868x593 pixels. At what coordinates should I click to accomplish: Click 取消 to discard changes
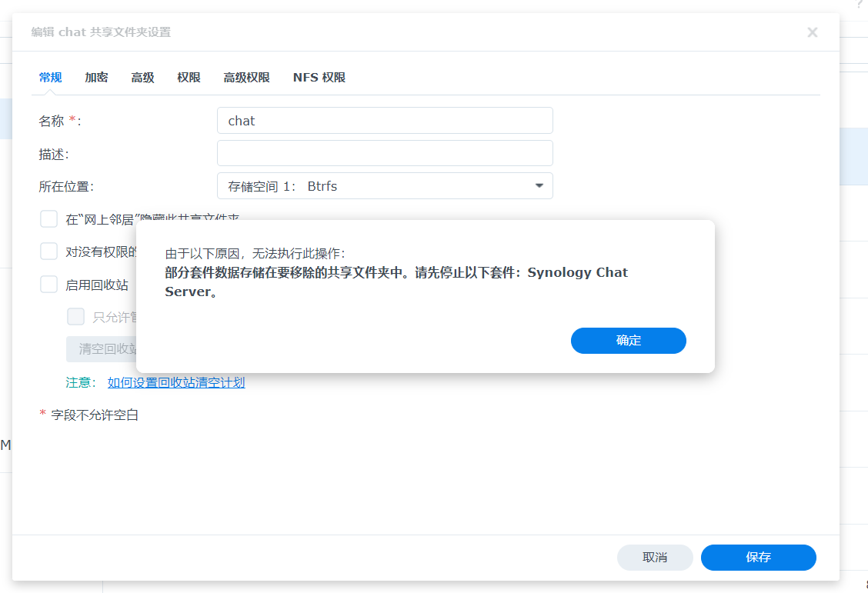(655, 558)
